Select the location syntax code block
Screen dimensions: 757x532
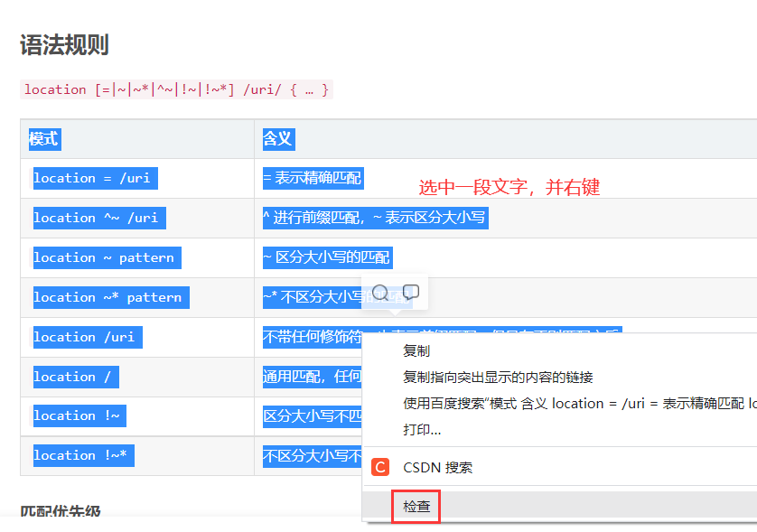point(176,89)
